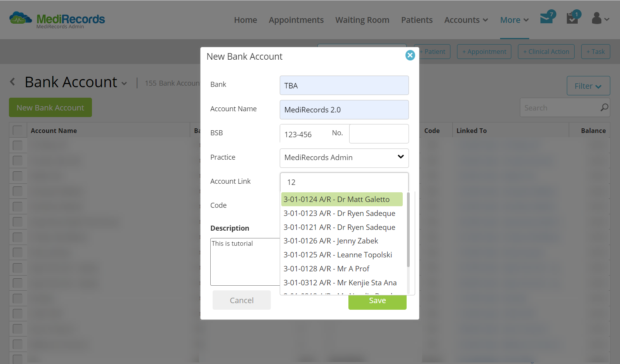Click the BSB field 123-456
This screenshot has width=620, height=364.
305,134
